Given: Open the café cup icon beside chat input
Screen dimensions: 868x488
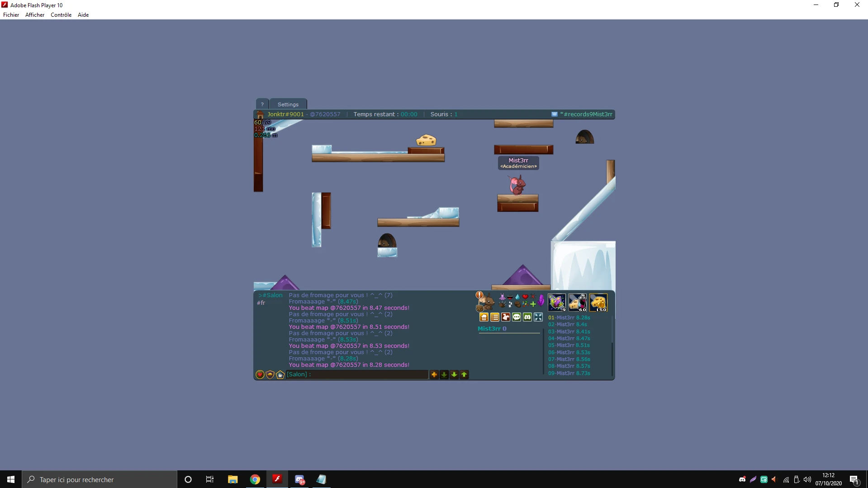Looking at the screenshot, I should 280,374.
